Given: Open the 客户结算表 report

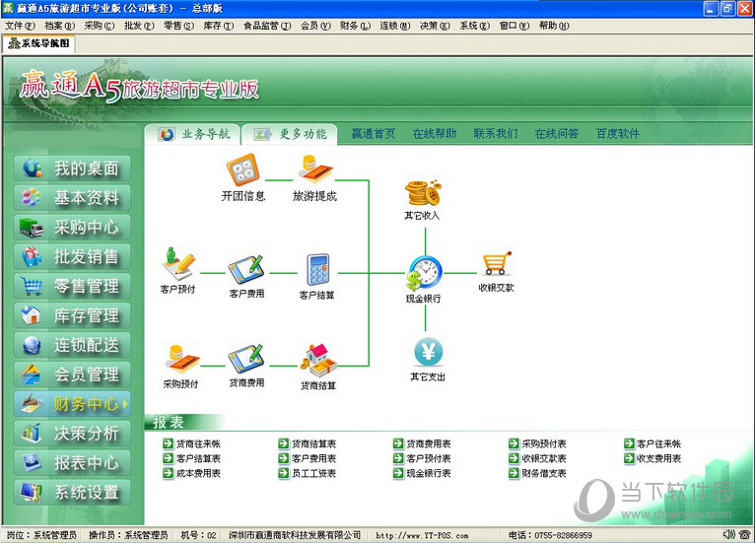Looking at the screenshot, I should (192, 458).
